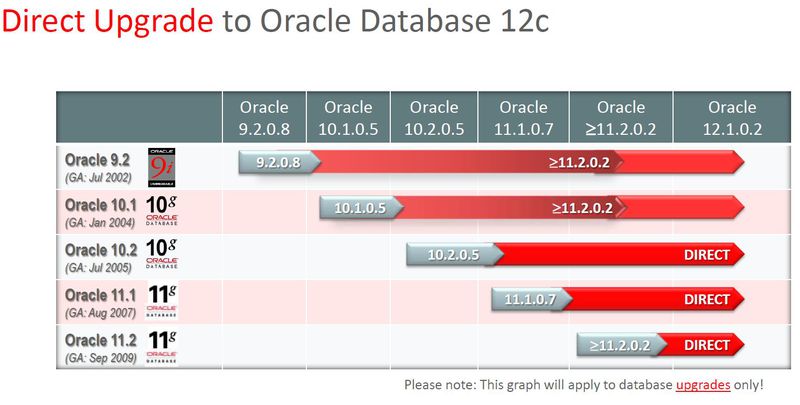The height and width of the screenshot is (405, 800).
Task: Select the Oracle 12.1.0.2 column header
Action: [x=732, y=117]
